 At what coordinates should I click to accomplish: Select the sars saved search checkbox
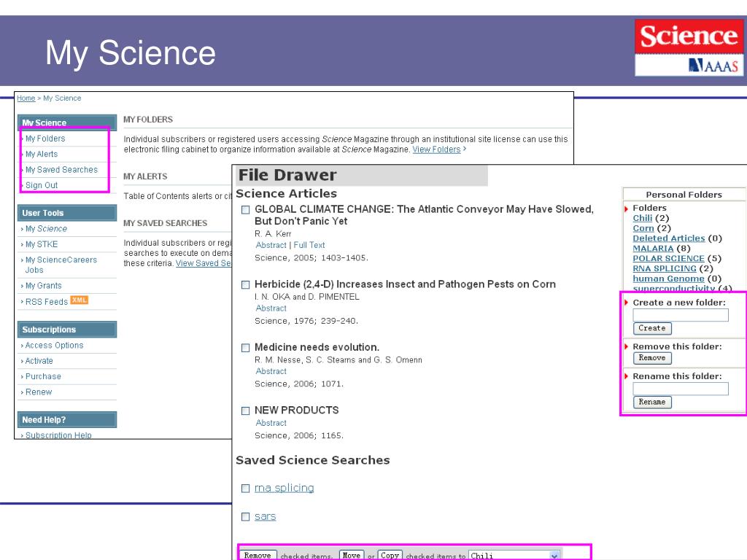click(245, 517)
